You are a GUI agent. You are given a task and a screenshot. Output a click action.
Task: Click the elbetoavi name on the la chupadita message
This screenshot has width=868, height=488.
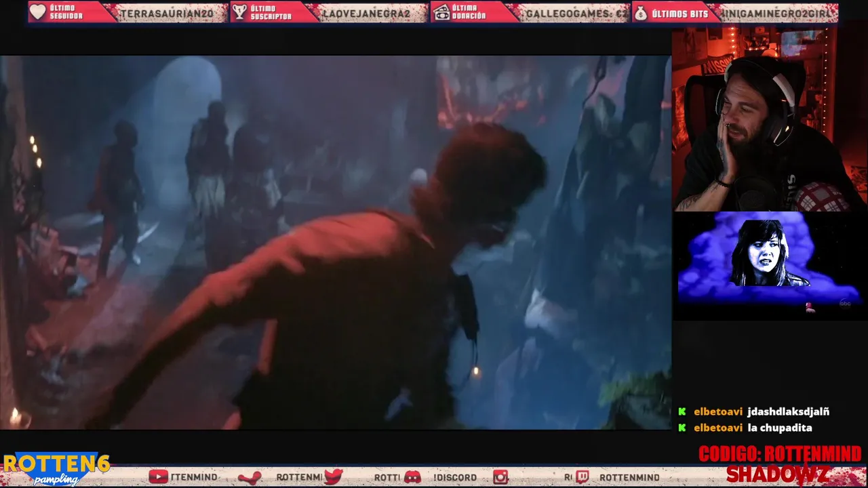[x=718, y=428]
